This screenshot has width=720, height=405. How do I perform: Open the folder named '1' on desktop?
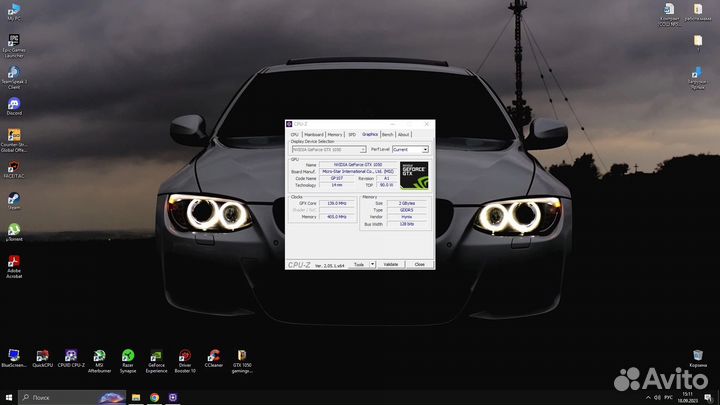click(x=698, y=43)
